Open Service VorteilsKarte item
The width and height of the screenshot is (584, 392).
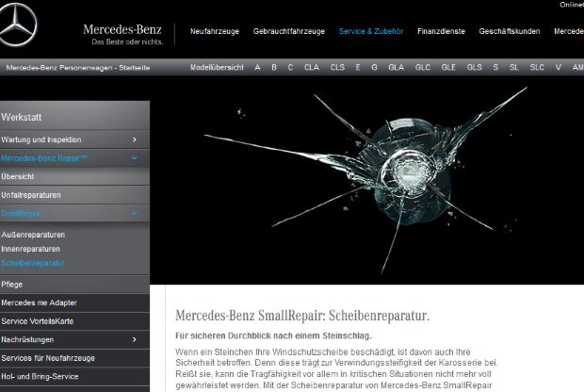pyautogui.click(x=74, y=321)
